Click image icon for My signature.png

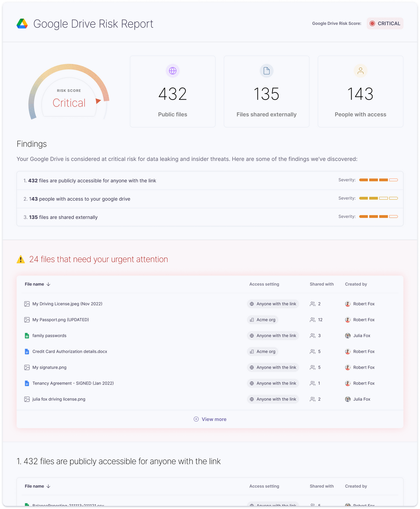(x=27, y=367)
